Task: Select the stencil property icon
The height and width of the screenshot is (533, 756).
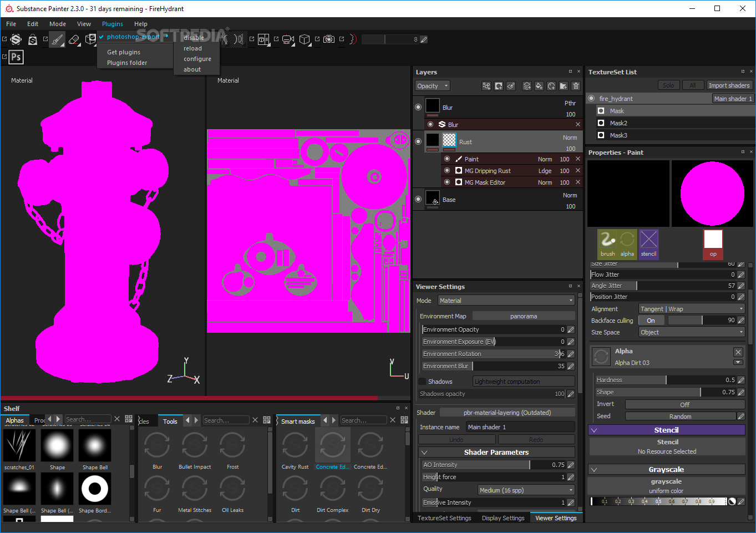Action: pos(648,243)
